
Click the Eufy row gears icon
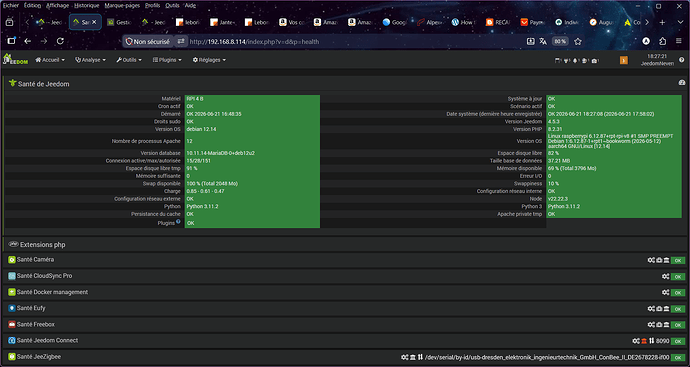651,308
